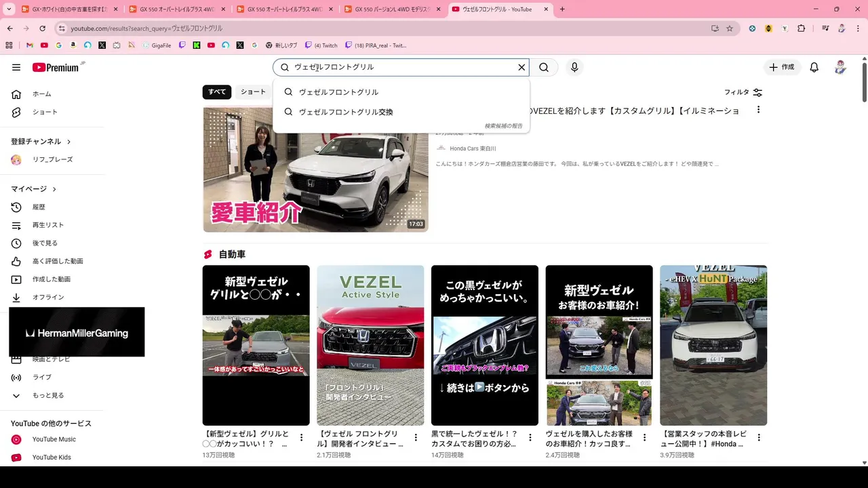Open the 作成 create button

781,67
